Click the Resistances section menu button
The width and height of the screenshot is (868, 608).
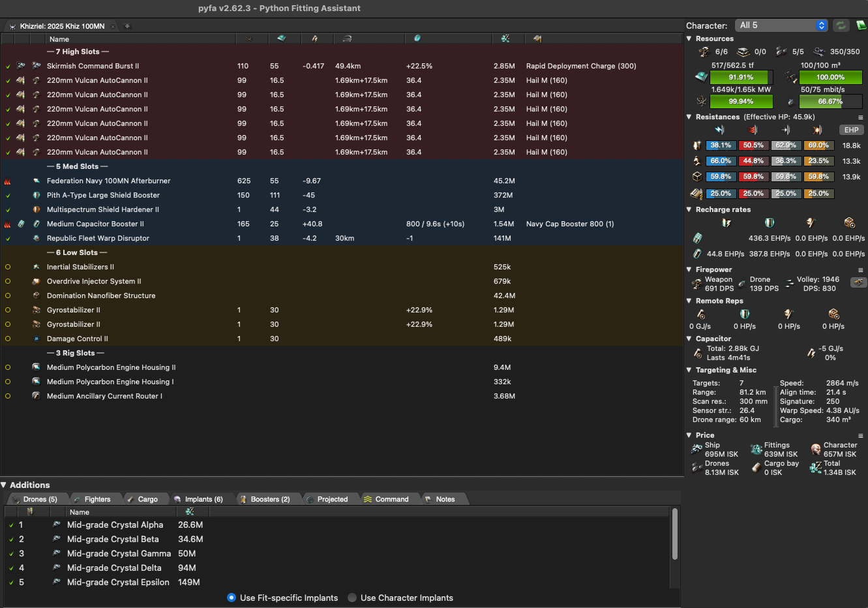(861, 117)
